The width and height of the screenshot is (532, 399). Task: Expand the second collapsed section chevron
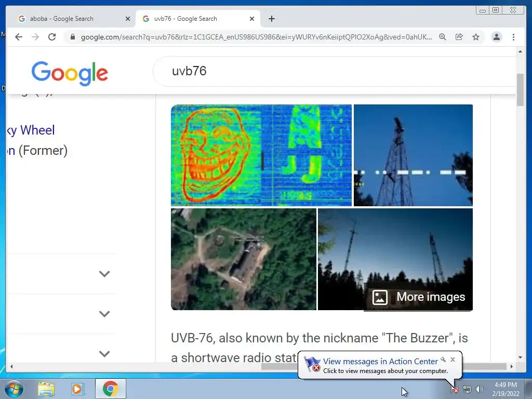point(104,313)
